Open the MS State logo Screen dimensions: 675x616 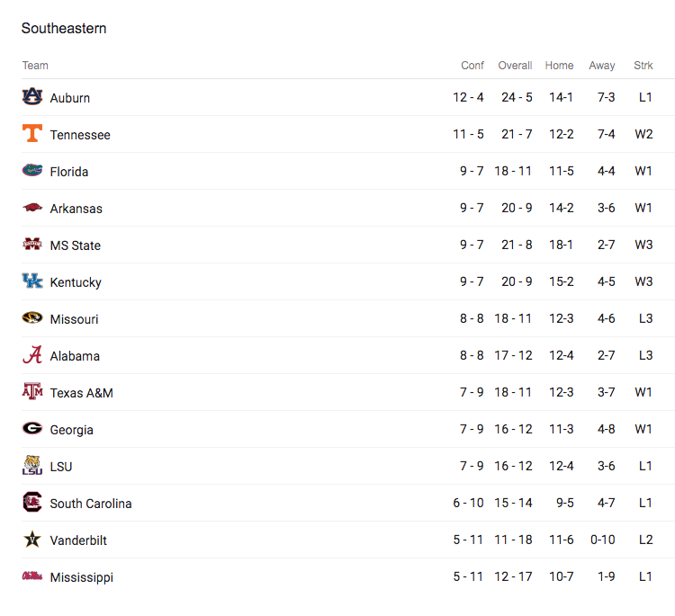(32, 245)
